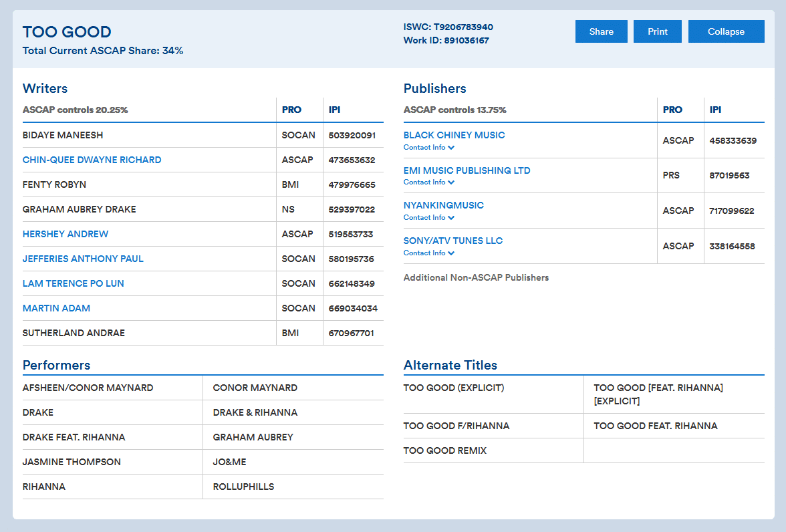Collapse the TOO GOOD work details
786x532 pixels.
click(726, 31)
